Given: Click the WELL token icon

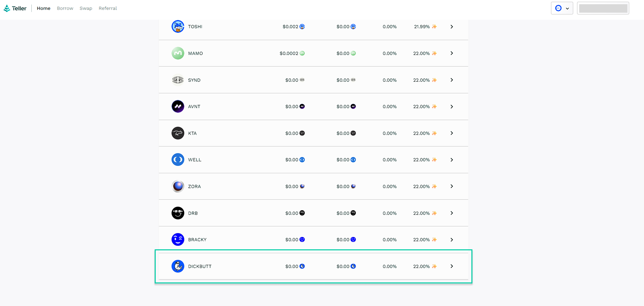Looking at the screenshot, I should tap(178, 160).
